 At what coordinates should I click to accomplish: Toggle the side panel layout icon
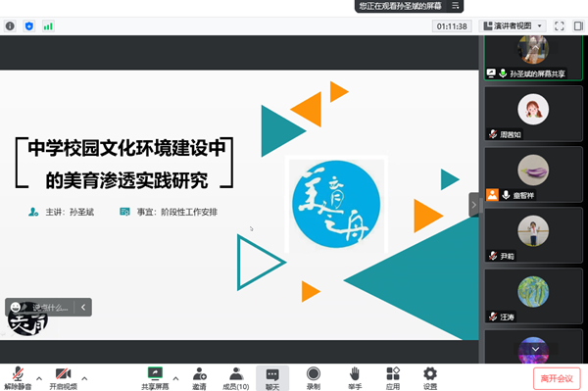[x=578, y=26]
